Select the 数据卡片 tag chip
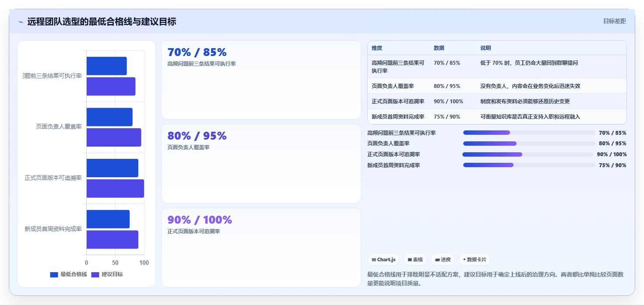This screenshot has width=644, height=305. 475,259
